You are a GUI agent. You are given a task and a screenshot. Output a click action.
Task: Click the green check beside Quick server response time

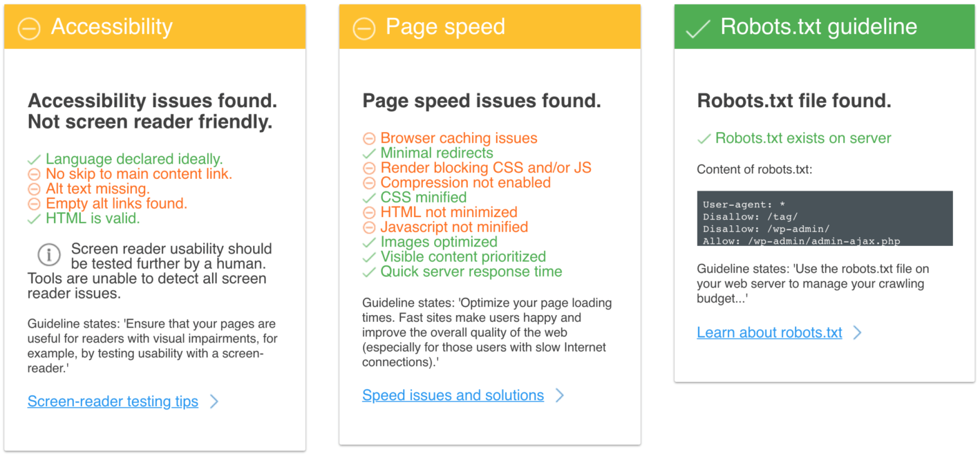tap(368, 272)
